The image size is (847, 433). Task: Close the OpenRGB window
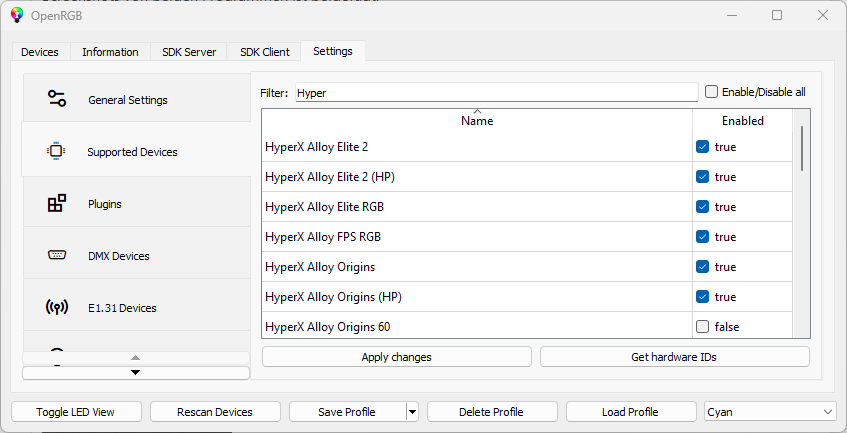click(x=823, y=15)
